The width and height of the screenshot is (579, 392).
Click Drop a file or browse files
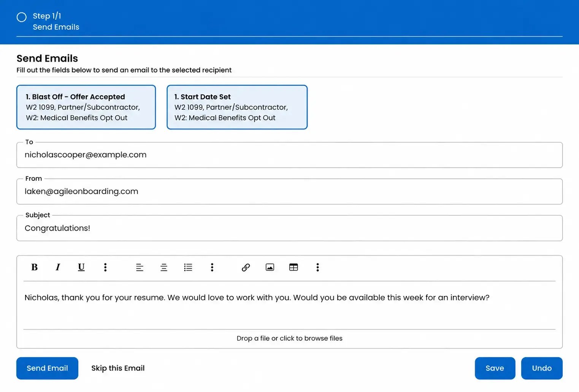point(289,338)
